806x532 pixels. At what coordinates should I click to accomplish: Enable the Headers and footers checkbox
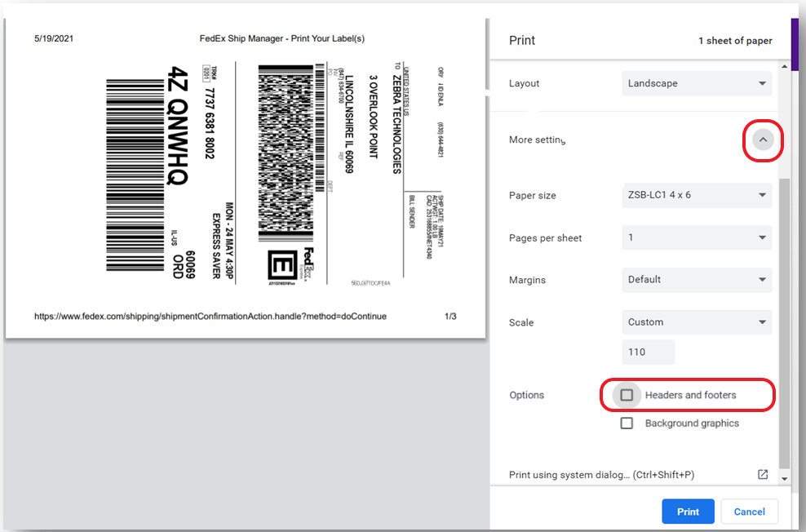pos(627,395)
